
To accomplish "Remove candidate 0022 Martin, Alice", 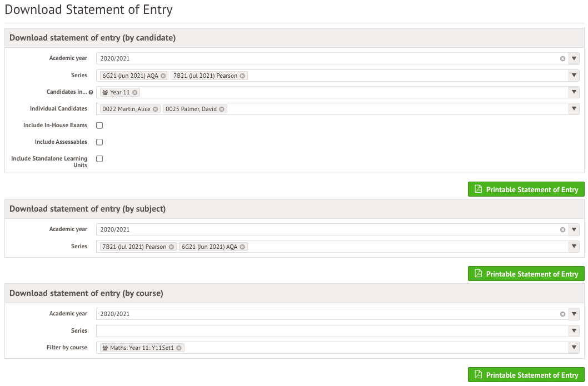I will coord(155,109).
